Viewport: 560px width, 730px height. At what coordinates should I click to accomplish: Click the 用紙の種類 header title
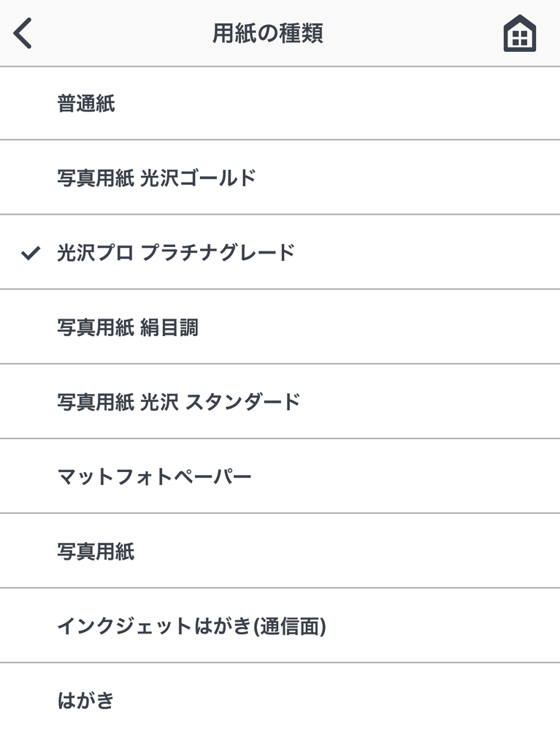tap(268, 33)
